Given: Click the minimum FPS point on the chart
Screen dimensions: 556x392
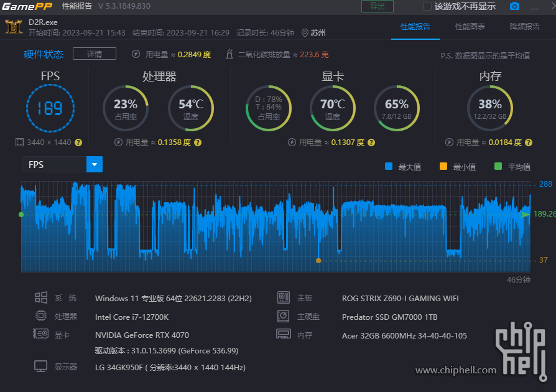Looking at the screenshot, I should (x=318, y=260).
